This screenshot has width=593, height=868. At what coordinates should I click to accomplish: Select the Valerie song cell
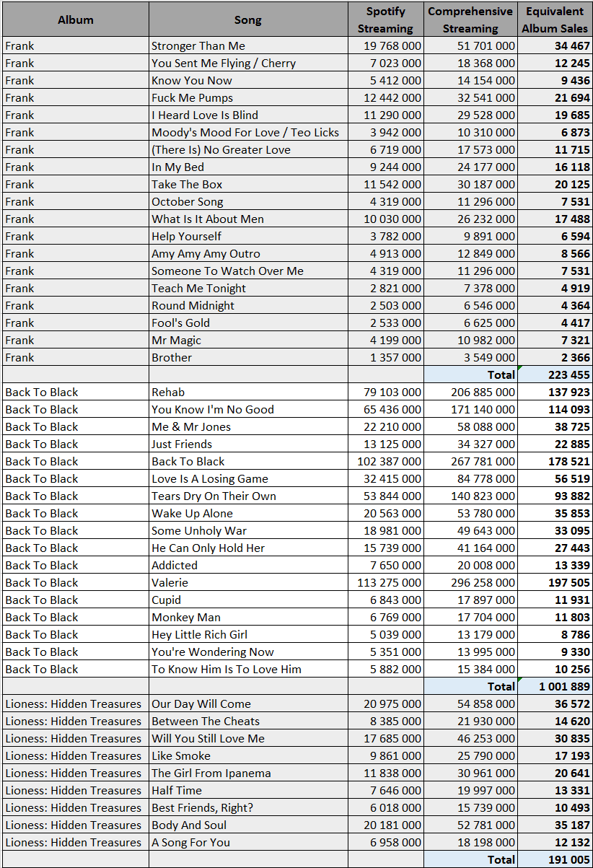coord(248,582)
